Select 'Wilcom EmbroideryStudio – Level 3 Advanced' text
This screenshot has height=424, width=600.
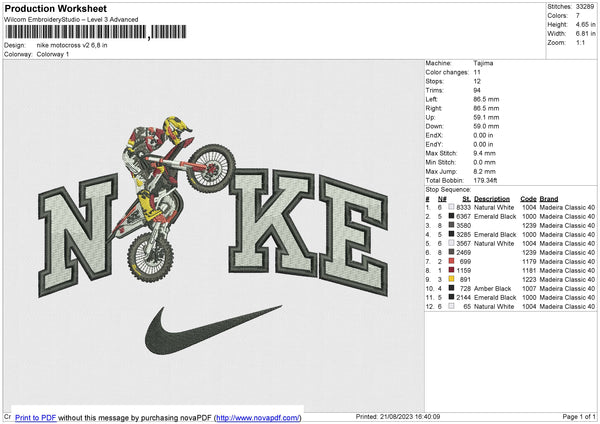pos(71,20)
